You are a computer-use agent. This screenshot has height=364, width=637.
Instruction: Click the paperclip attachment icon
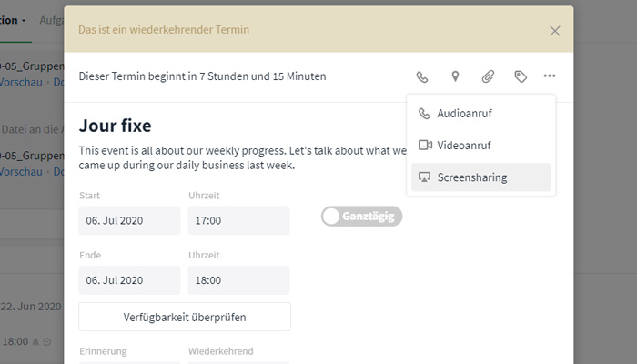click(x=488, y=76)
